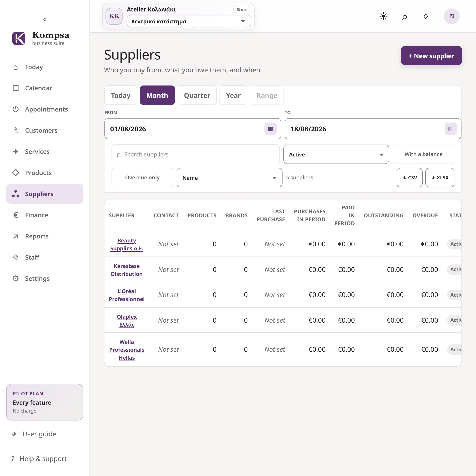Viewport: 476px width, 476px height.
Task: Collapse the sidebar with the double chevron
Action: (45, 19)
